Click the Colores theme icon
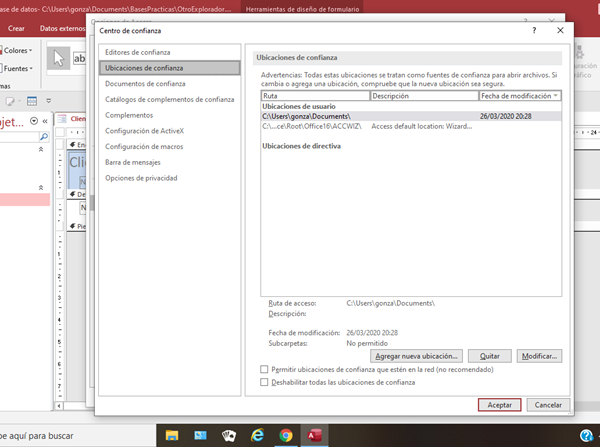Viewport: 600px width, 447px height. pyautogui.click(x=1, y=51)
